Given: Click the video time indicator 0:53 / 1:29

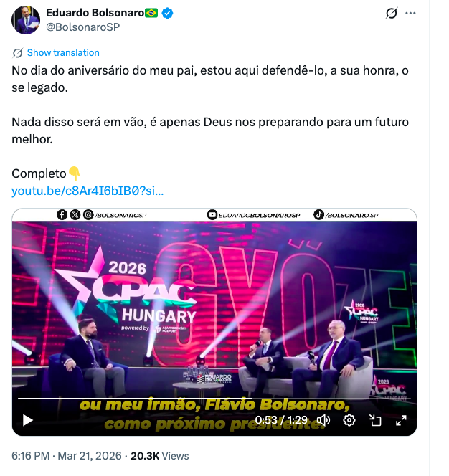Looking at the screenshot, I should pos(281,420).
